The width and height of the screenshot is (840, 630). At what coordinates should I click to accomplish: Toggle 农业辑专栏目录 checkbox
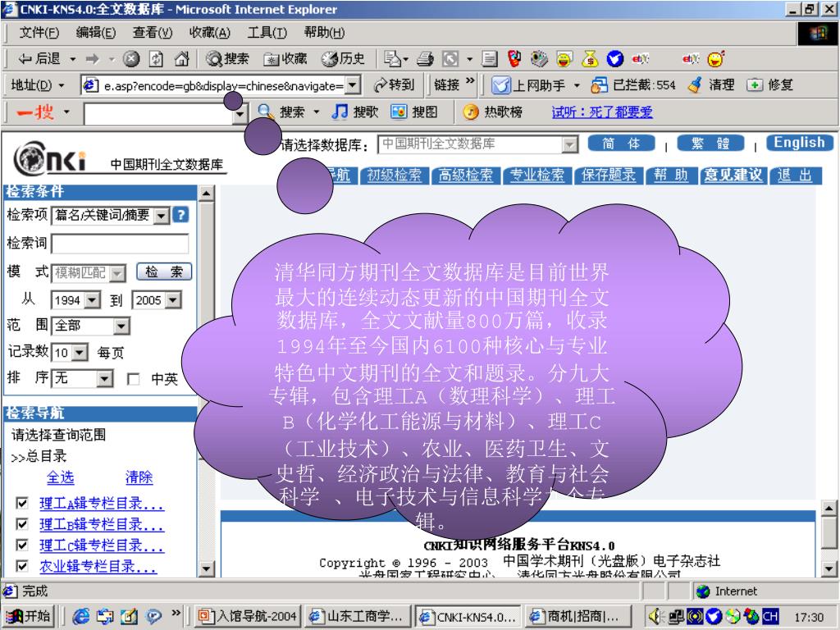(x=22, y=566)
